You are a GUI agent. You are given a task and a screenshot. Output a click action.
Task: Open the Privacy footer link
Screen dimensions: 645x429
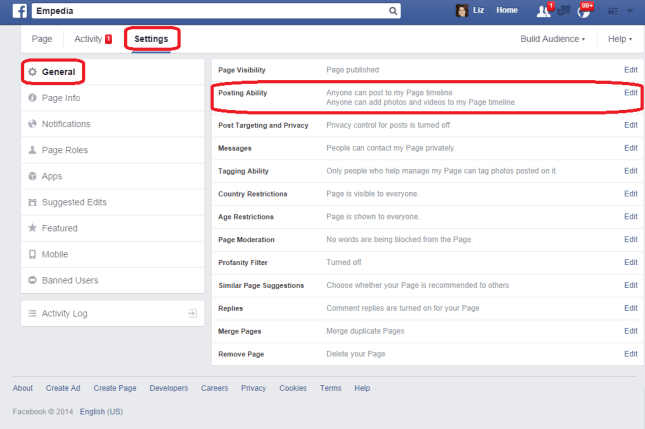[253, 388]
